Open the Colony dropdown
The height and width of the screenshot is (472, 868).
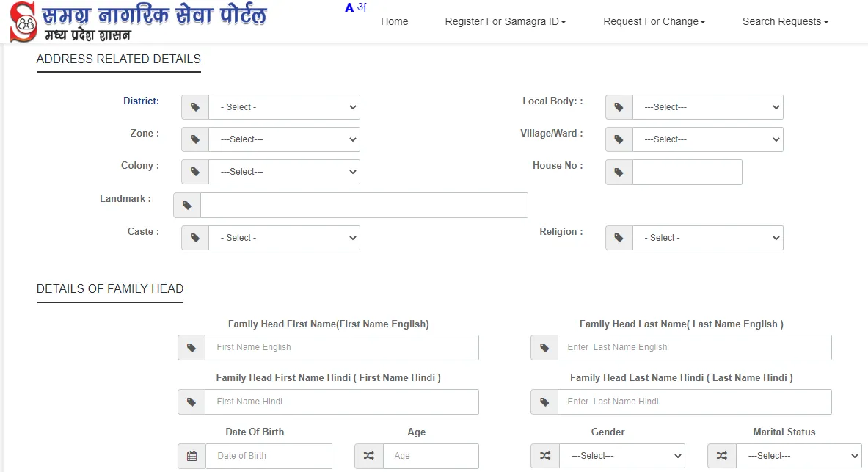284,172
